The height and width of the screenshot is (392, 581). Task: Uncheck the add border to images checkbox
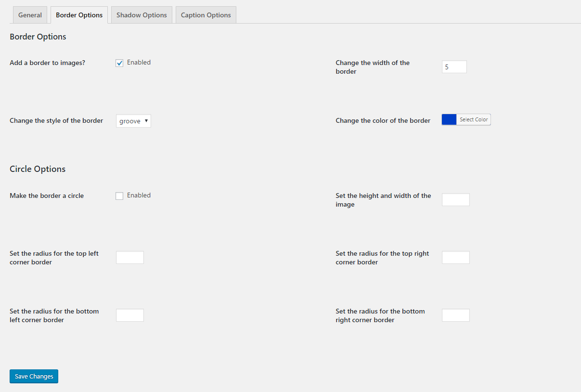(x=119, y=63)
